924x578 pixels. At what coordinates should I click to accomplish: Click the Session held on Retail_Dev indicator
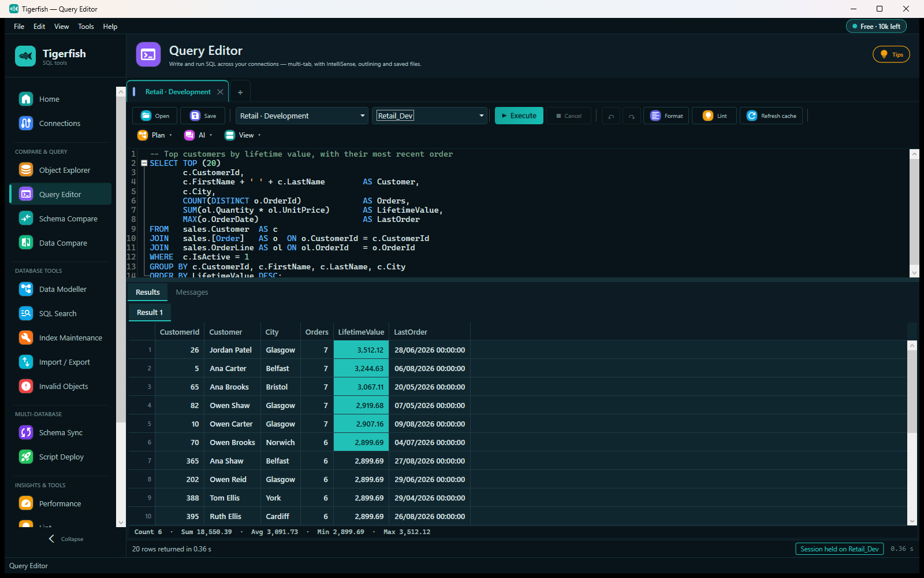(x=839, y=549)
